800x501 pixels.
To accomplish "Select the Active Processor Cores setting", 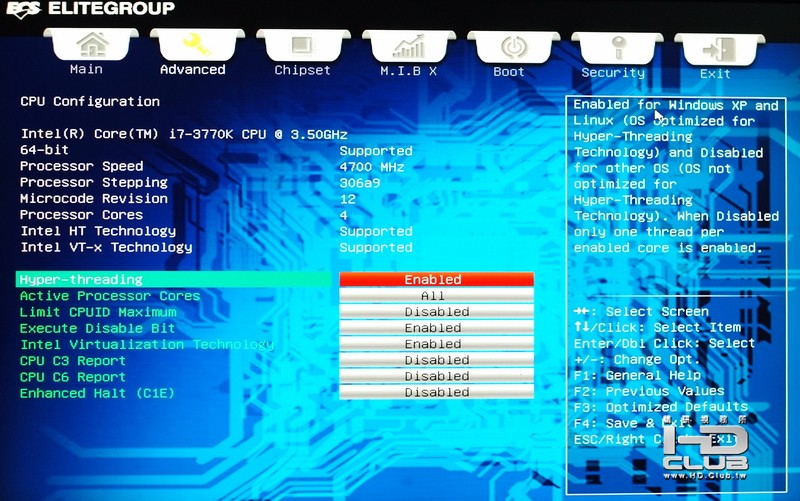I will click(110, 296).
